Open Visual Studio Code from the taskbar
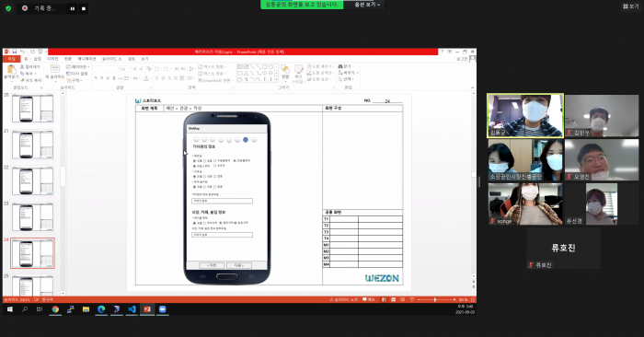 click(x=132, y=309)
